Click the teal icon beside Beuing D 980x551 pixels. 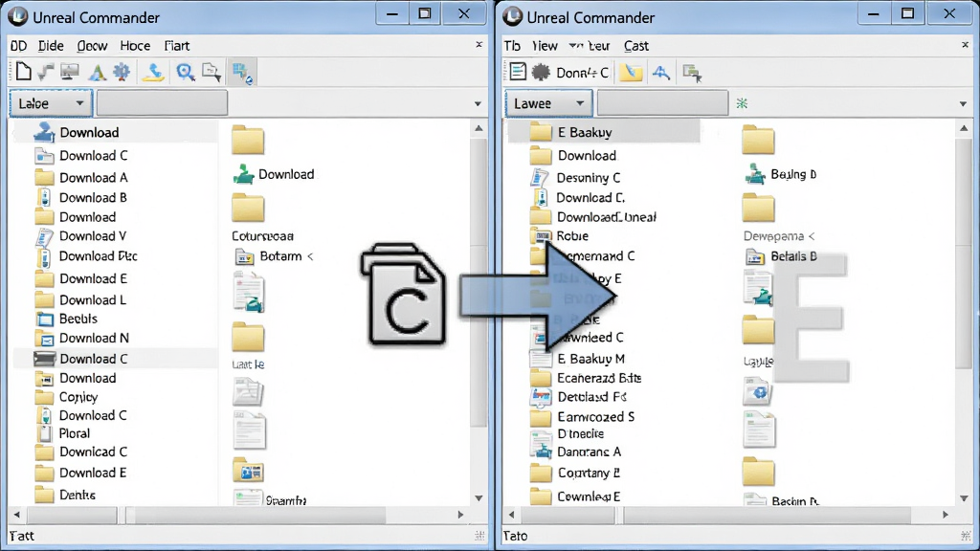point(756,174)
